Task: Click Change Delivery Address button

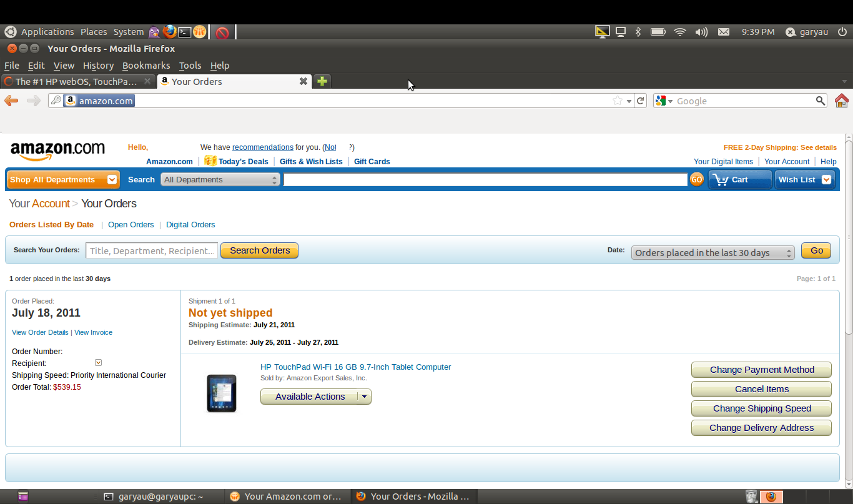Action: [762, 428]
